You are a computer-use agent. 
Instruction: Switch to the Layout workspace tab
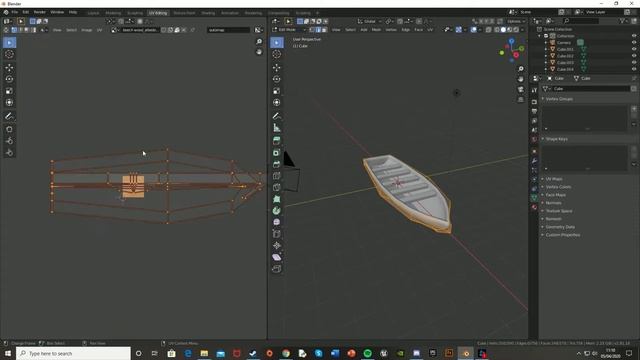[x=93, y=13]
